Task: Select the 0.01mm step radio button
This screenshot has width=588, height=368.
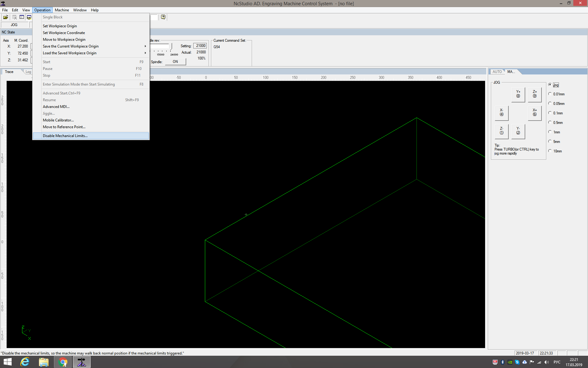Action: click(550, 94)
